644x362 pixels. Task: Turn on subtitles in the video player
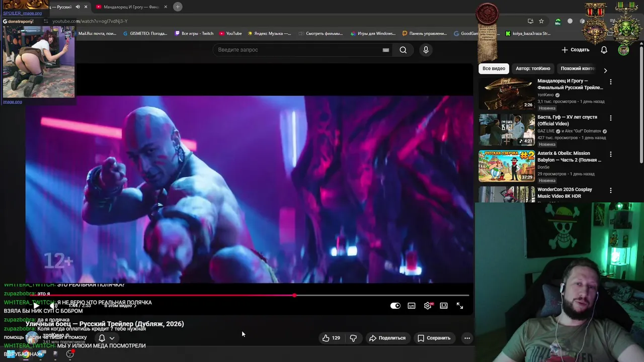point(412,306)
